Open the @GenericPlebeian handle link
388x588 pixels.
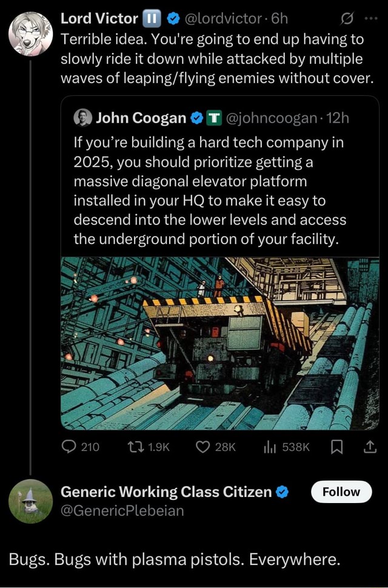click(122, 510)
